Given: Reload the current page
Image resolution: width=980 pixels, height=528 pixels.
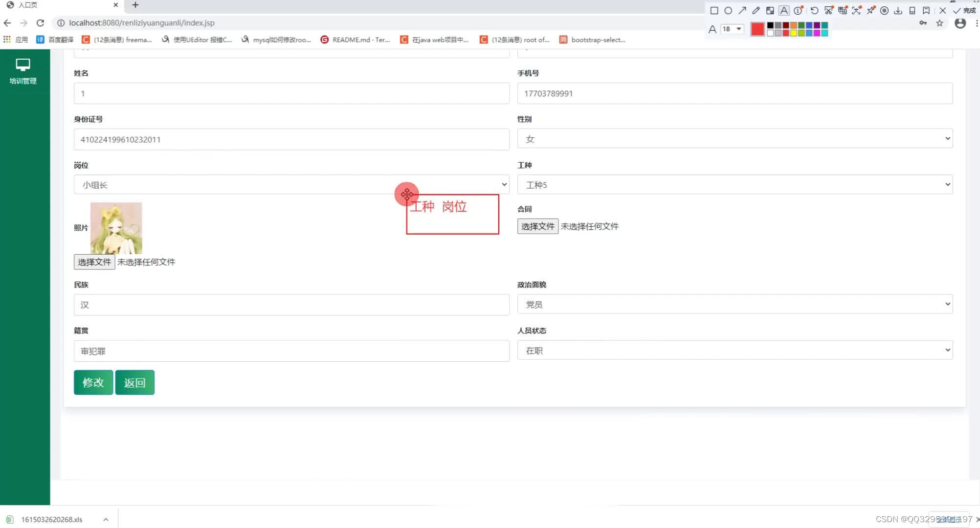Looking at the screenshot, I should coord(40,23).
